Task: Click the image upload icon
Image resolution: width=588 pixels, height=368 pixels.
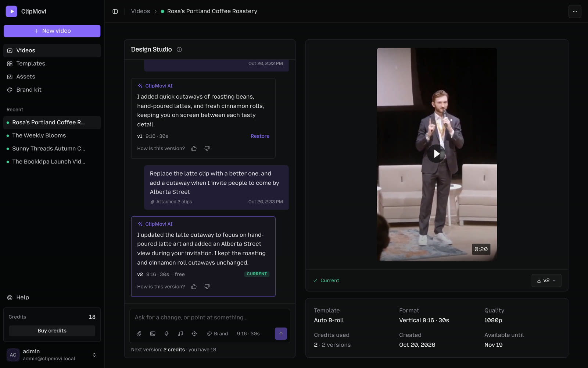Action: (153, 334)
